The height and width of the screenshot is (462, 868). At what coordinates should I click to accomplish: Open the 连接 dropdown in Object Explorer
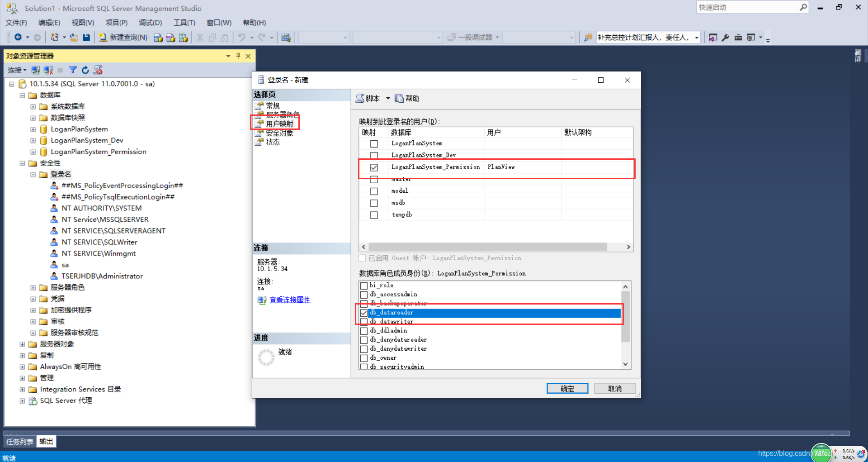pyautogui.click(x=17, y=70)
